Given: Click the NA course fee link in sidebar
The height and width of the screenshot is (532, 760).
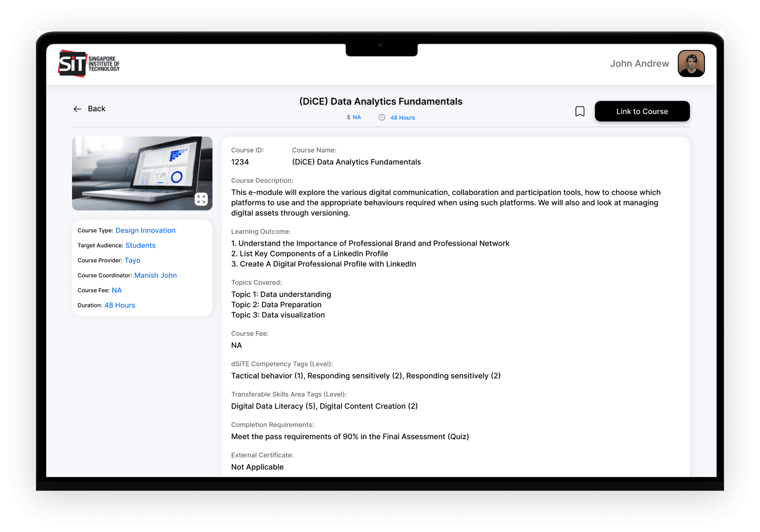Looking at the screenshot, I should [x=116, y=290].
